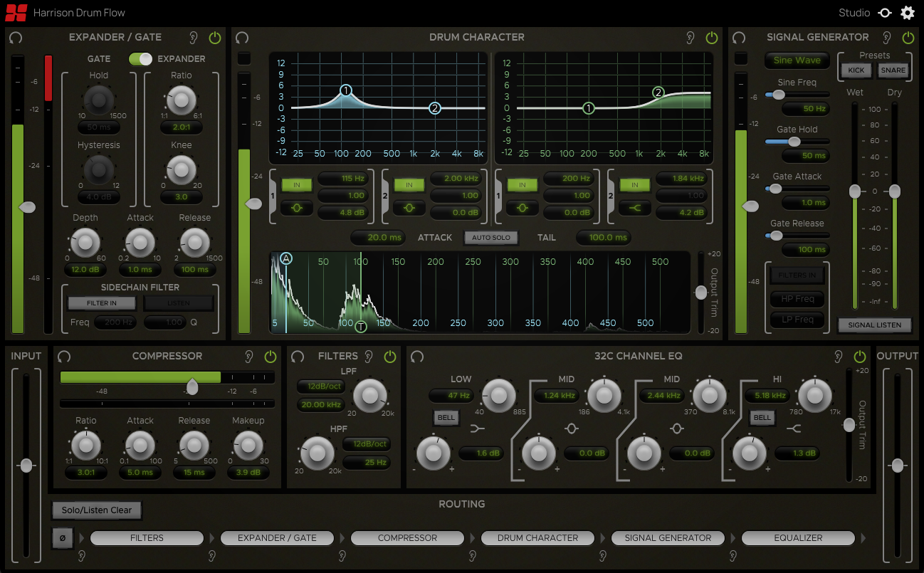Listen to the Signal Generator section
Viewport: 924px width, 573px height.
tap(886, 38)
